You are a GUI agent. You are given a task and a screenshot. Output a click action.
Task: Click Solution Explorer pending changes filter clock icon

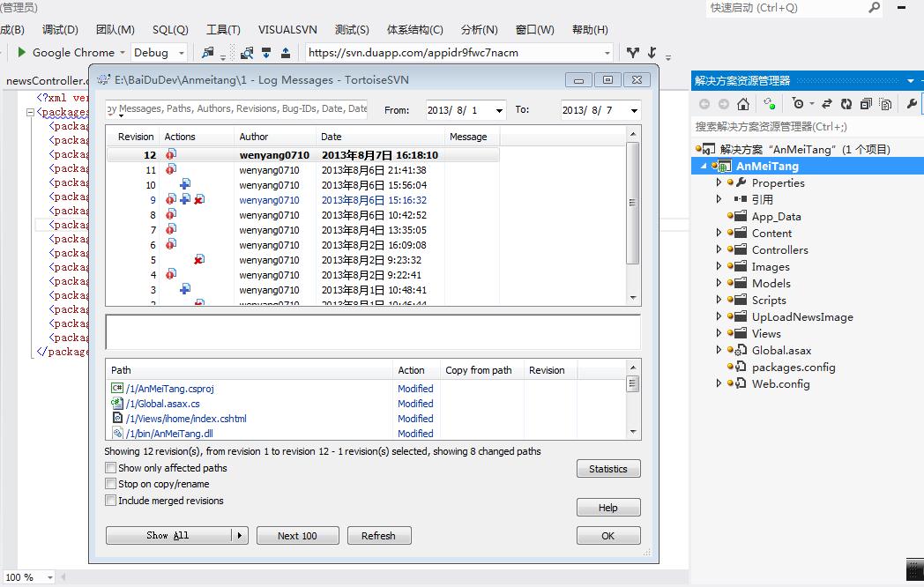[x=799, y=104]
